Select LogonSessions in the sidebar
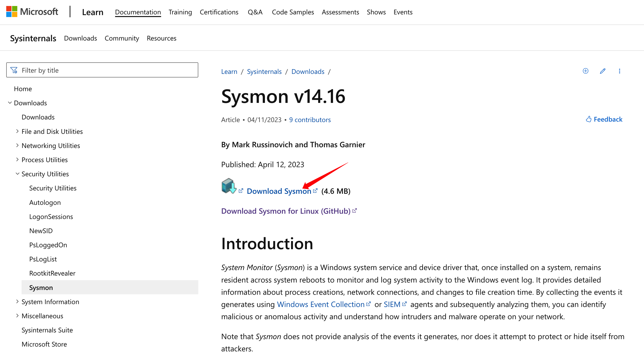The height and width of the screenshot is (354, 644). pos(51,217)
